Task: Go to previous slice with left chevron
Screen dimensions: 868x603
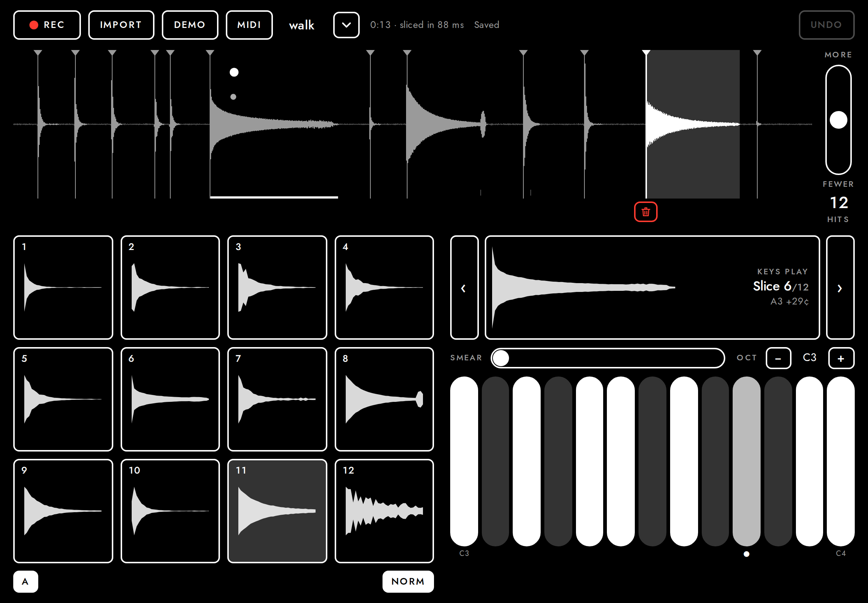Action: coord(464,288)
